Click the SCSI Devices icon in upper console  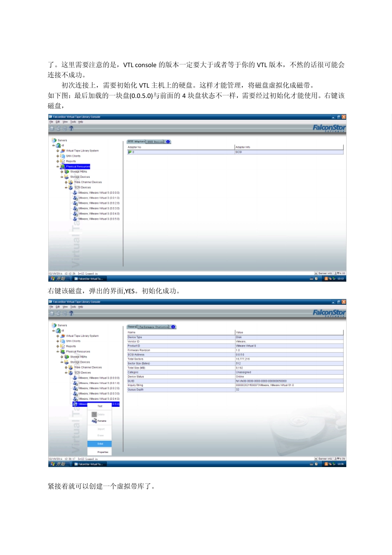(71, 187)
